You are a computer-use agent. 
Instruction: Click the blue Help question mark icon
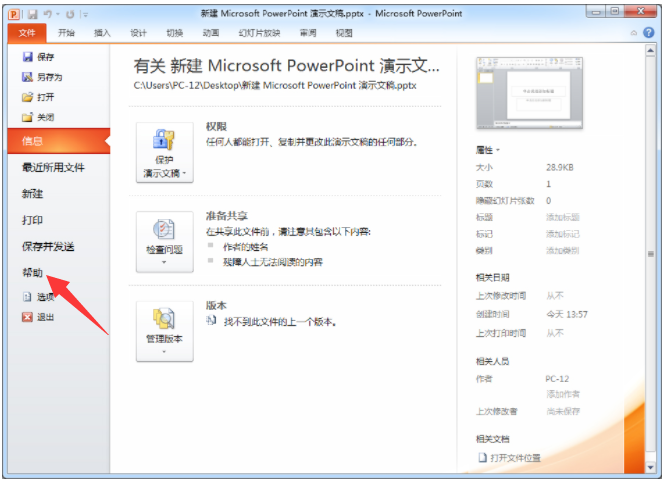pyautogui.click(x=648, y=33)
